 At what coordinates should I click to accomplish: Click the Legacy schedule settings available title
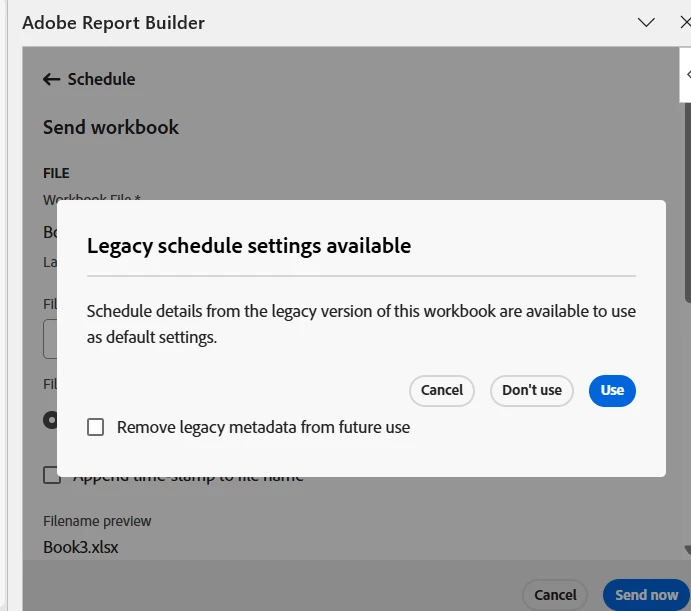click(249, 246)
